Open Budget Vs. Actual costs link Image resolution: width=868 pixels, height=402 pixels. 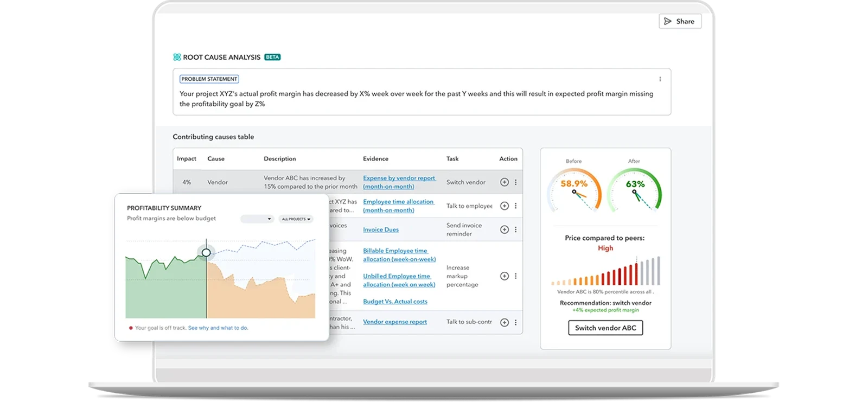pyautogui.click(x=395, y=302)
